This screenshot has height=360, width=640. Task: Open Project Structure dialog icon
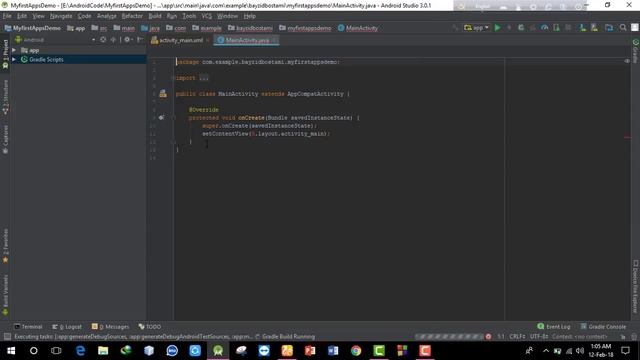(x=609, y=28)
